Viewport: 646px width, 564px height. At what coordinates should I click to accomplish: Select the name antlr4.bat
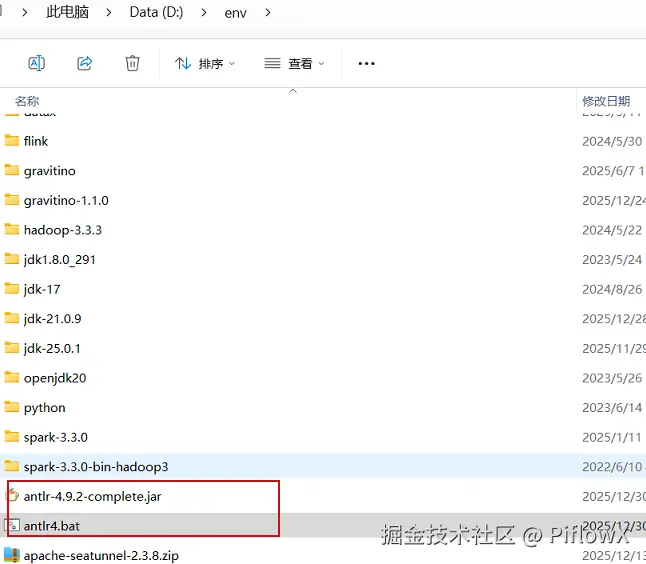pos(51,526)
